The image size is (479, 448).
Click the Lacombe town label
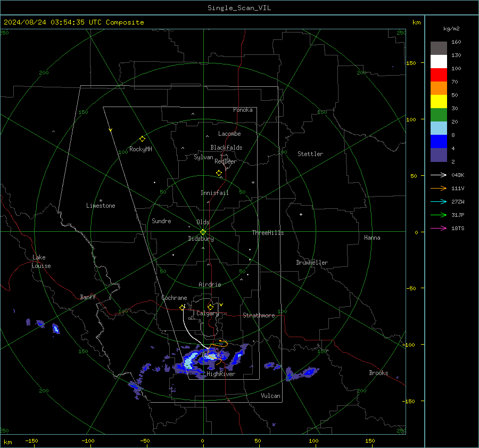[229, 134]
